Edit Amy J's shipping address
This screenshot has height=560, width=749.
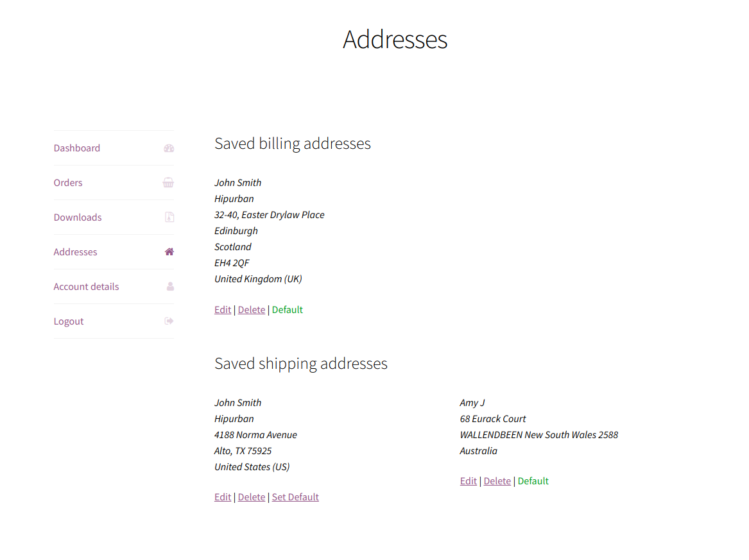click(468, 480)
